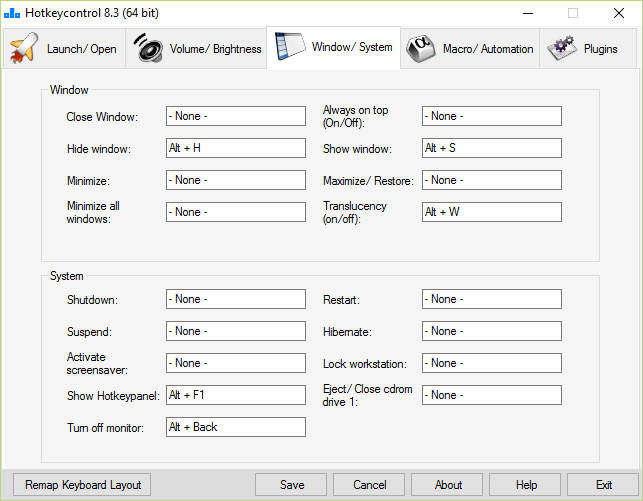Focus the Minimize hotkey field

point(236,180)
